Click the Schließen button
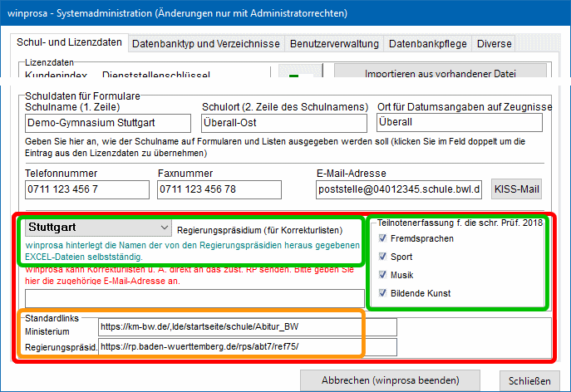The width and height of the screenshot is (571, 392). pyautogui.click(x=529, y=380)
